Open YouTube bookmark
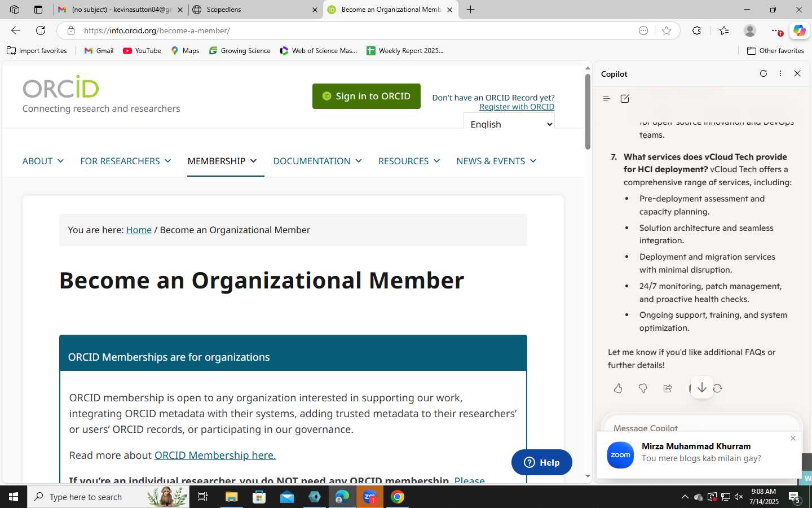 [x=142, y=51]
